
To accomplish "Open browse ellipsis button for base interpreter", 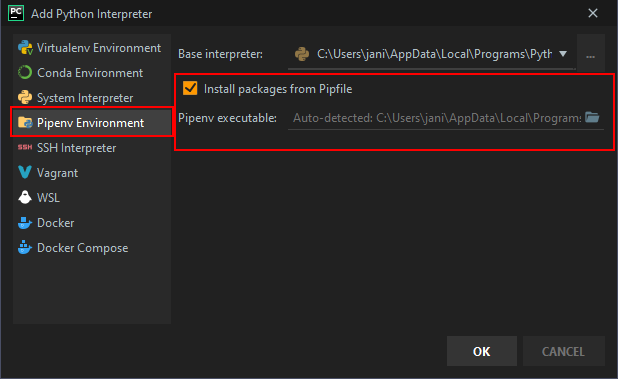I will 590,54.
